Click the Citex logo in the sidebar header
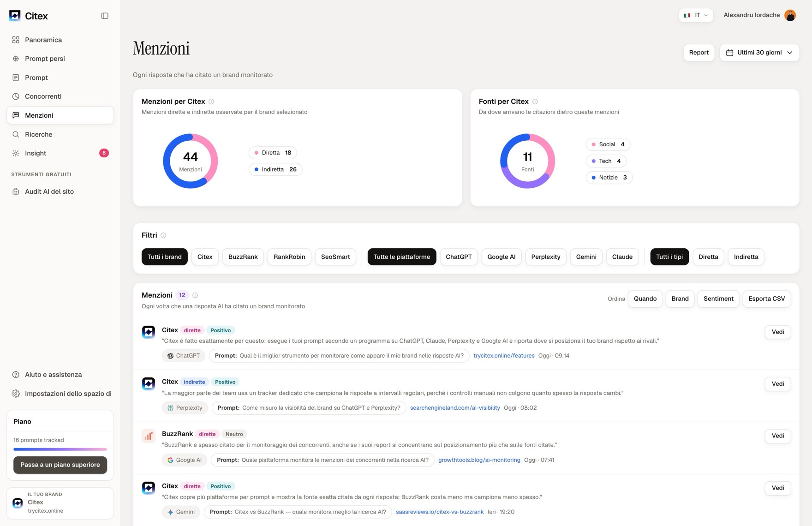Image resolution: width=812 pixels, height=526 pixels. [15, 16]
